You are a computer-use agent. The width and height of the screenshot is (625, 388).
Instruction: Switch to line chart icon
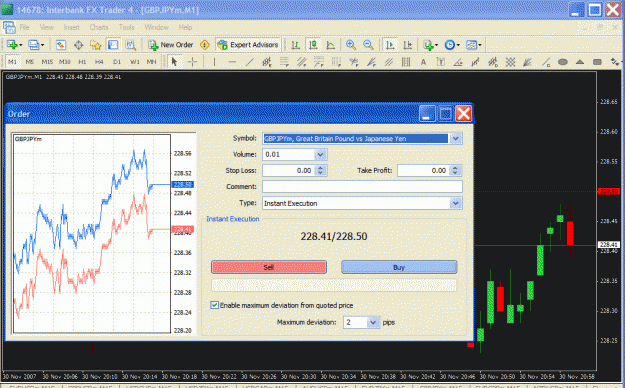click(x=331, y=45)
